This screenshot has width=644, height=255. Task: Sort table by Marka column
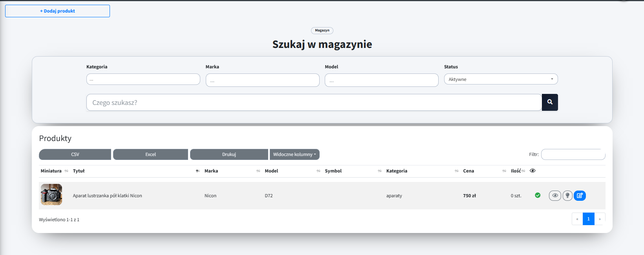pyautogui.click(x=232, y=171)
